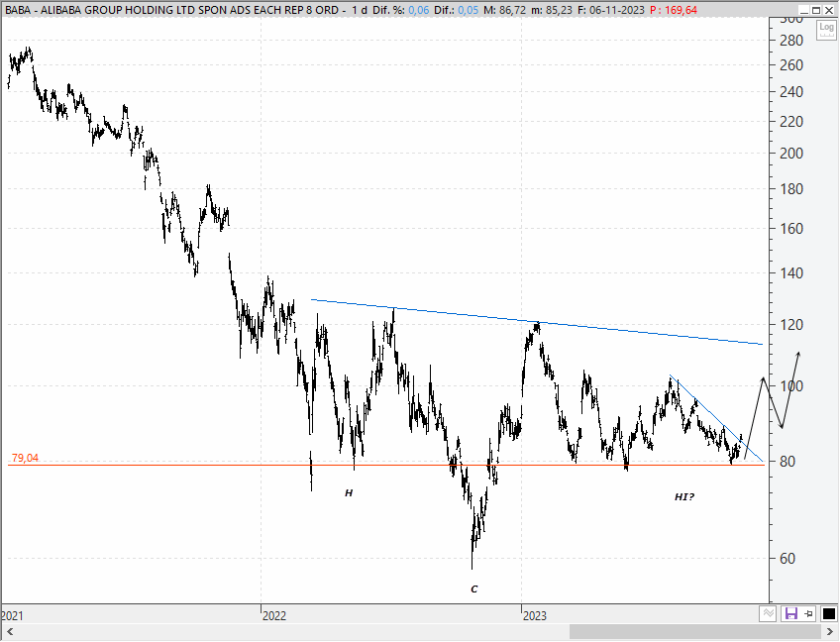
Task: Click the pushpin icon beside save
Action: pyautogui.click(x=809, y=613)
